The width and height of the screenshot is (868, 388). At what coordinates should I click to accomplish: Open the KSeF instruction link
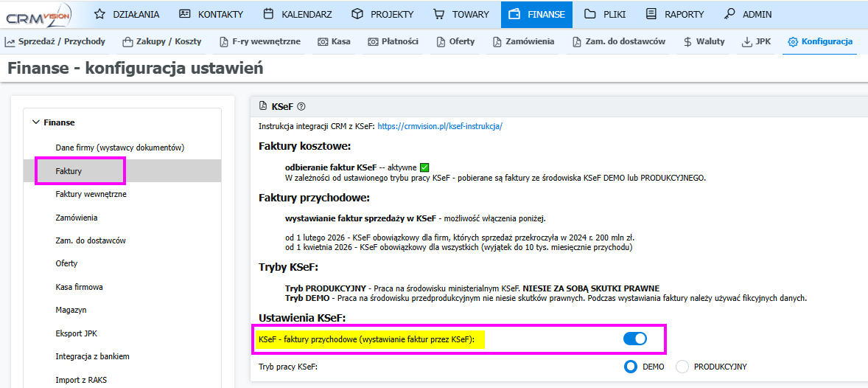coord(440,126)
